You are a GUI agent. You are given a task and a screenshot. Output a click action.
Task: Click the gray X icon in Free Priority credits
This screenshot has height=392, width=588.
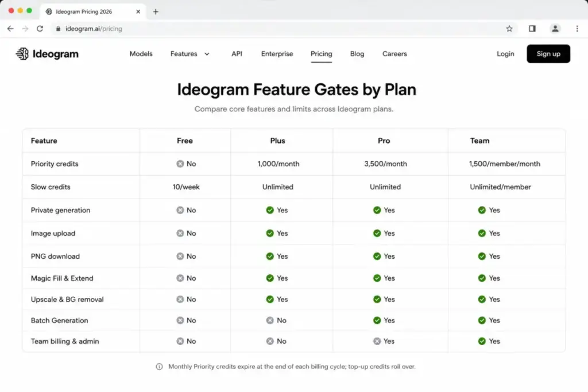[180, 164]
